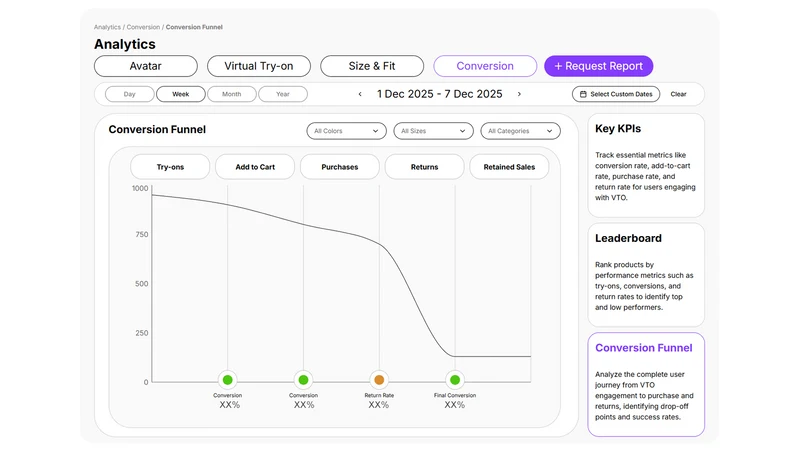Click Analytics in the breadcrumb
The image size is (800, 450).
point(107,27)
